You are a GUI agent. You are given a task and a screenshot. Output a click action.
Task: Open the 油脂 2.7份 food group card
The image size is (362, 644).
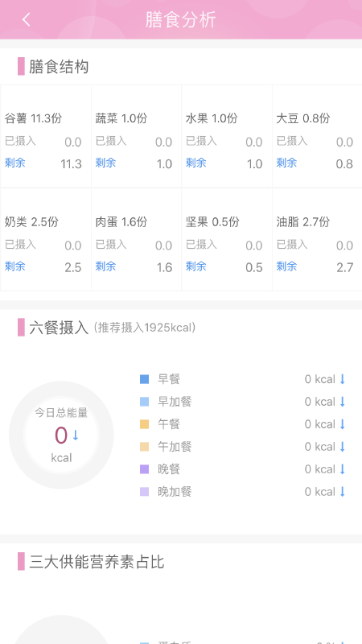click(317, 239)
